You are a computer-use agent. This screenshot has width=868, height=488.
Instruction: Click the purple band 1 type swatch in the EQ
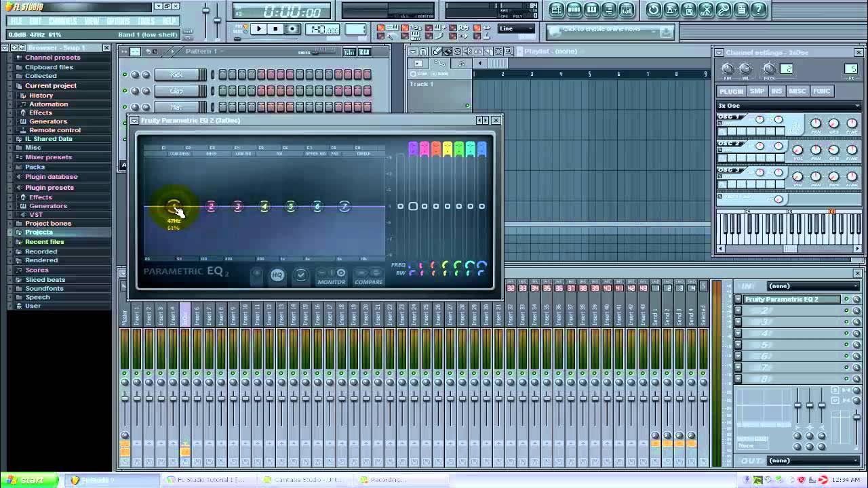pyautogui.click(x=412, y=149)
